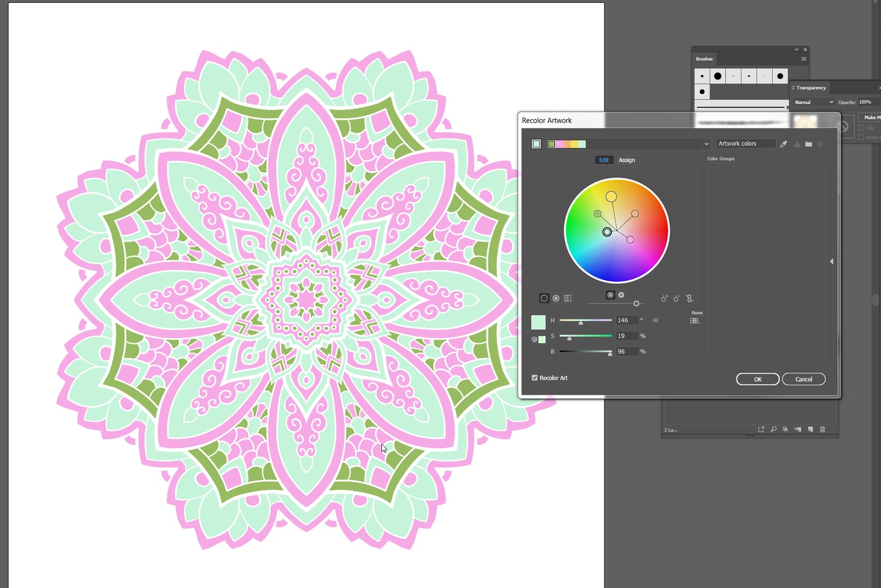Click show brightness and hue on wheel icon
The width and height of the screenshot is (881, 588).
[x=621, y=295]
